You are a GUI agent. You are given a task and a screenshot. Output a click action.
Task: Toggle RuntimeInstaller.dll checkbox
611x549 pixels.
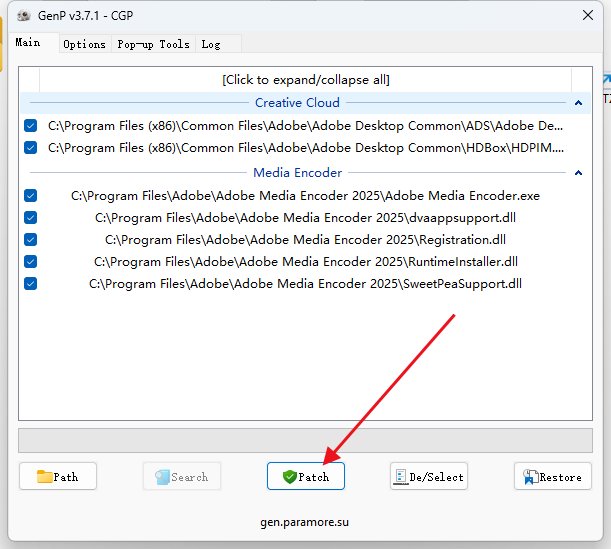[x=30, y=261]
